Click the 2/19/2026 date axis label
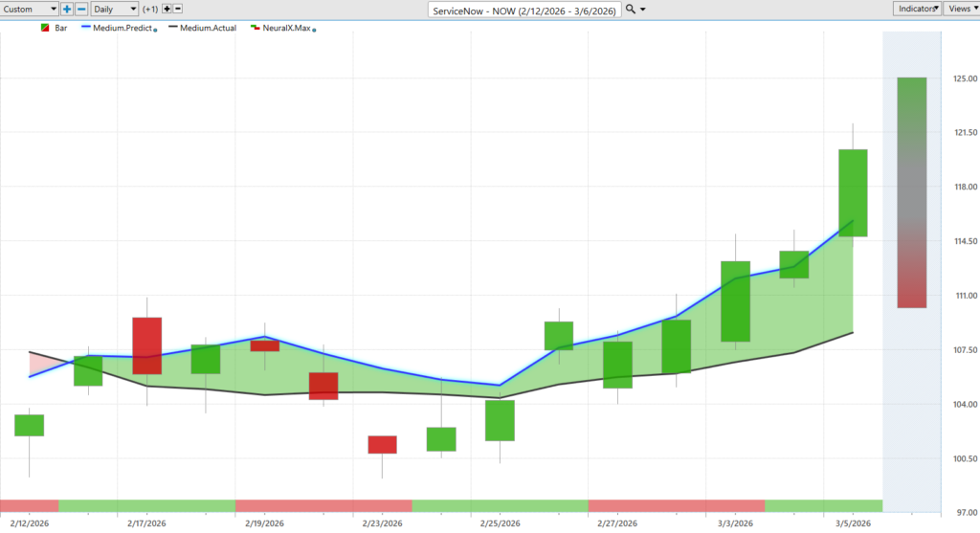Image resolution: width=980 pixels, height=533 pixels. click(x=264, y=523)
